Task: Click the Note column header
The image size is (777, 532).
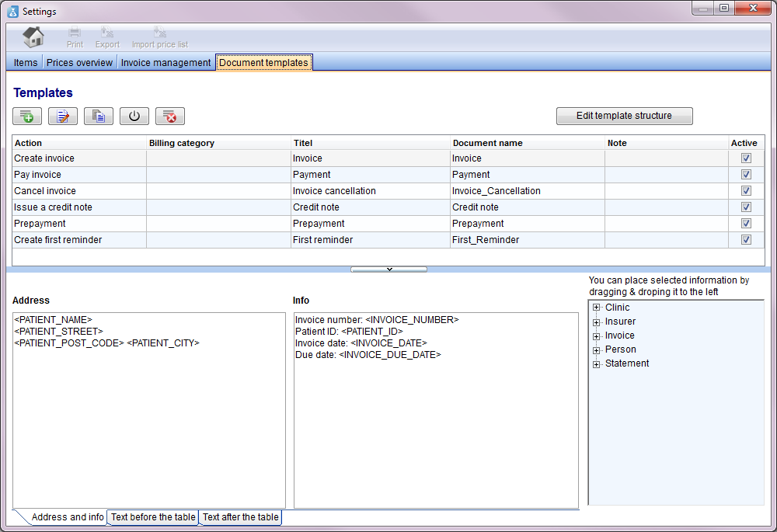Action: tap(667, 143)
